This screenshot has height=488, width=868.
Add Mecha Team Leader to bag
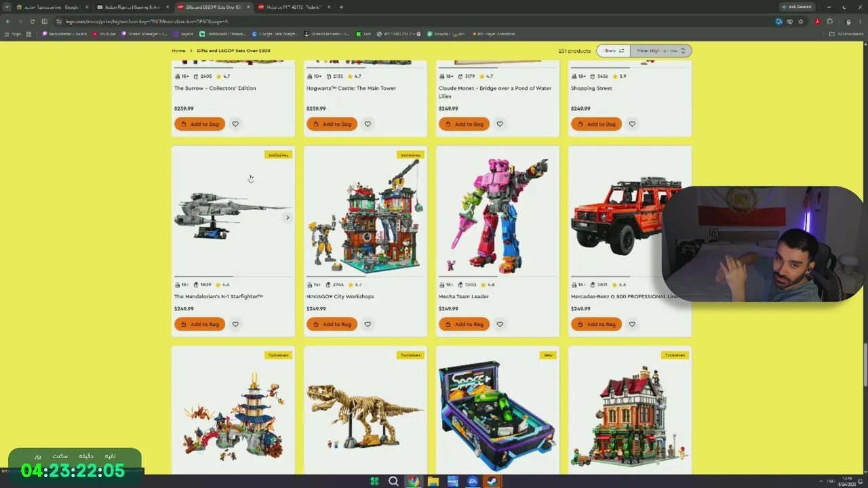click(x=464, y=324)
